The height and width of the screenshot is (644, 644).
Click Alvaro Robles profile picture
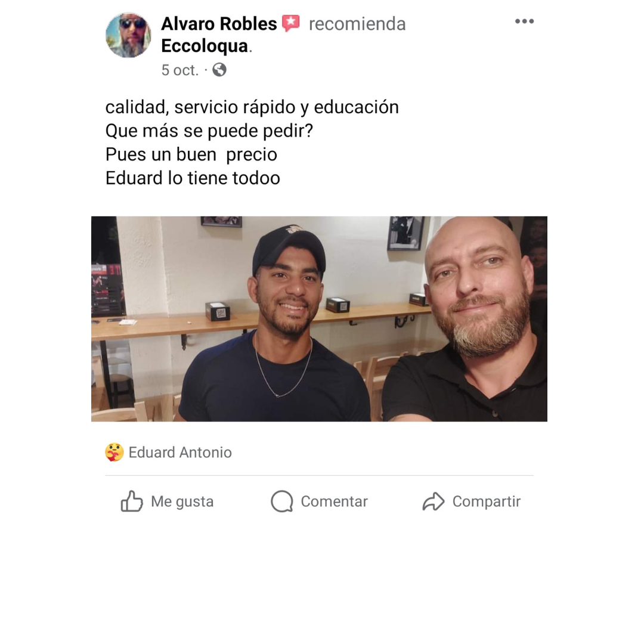[x=128, y=35]
